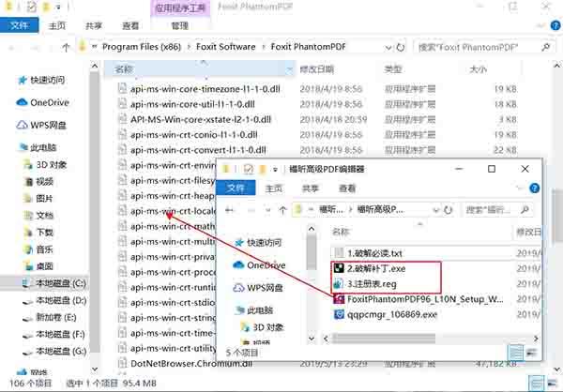The image size is (563, 392).
Task: Open the 文件 tab in Foxit PhantomPDF window
Action: pyautogui.click(x=20, y=25)
